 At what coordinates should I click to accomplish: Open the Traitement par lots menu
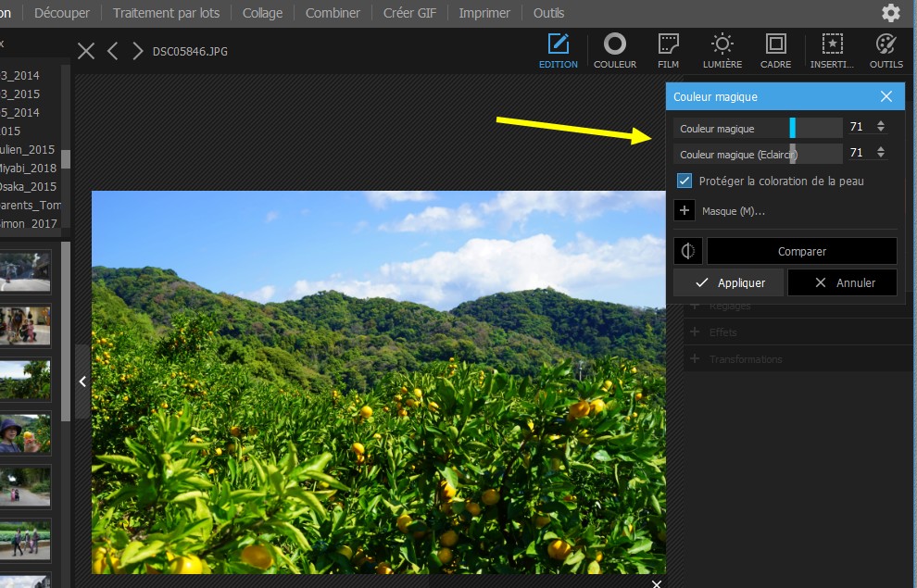tap(166, 13)
